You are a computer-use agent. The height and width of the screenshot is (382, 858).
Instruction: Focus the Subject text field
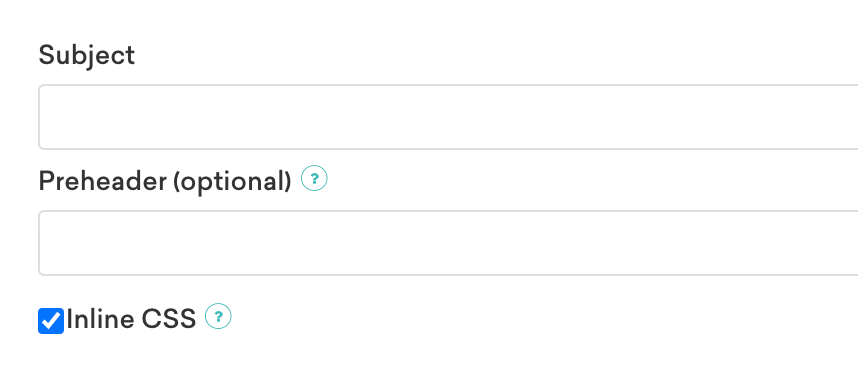(448, 117)
